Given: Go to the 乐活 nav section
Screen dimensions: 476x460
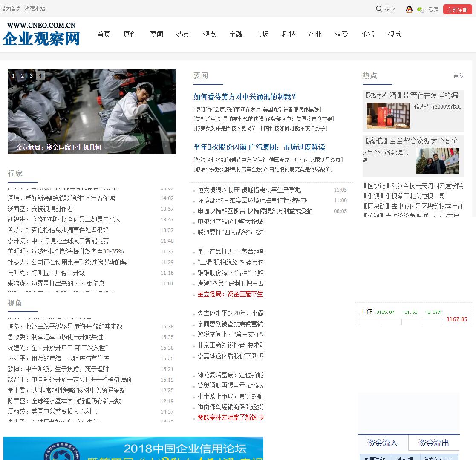Looking at the screenshot, I should coord(368,34).
